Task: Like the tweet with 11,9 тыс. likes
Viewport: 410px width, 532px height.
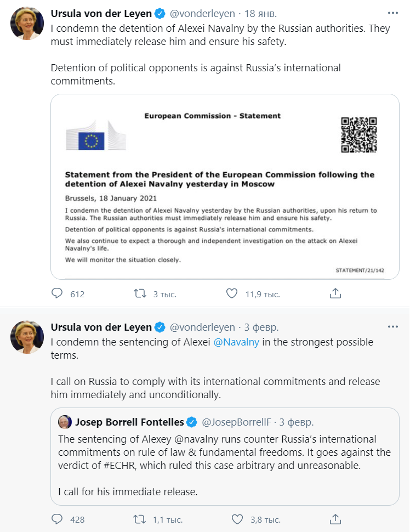Action: tap(232, 294)
